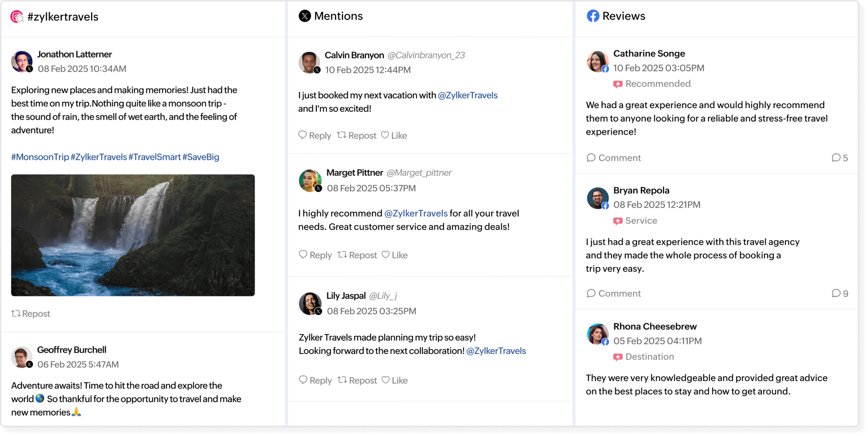Comment on Catharine Songe's review
The height and width of the screenshot is (436, 868).
(x=613, y=157)
